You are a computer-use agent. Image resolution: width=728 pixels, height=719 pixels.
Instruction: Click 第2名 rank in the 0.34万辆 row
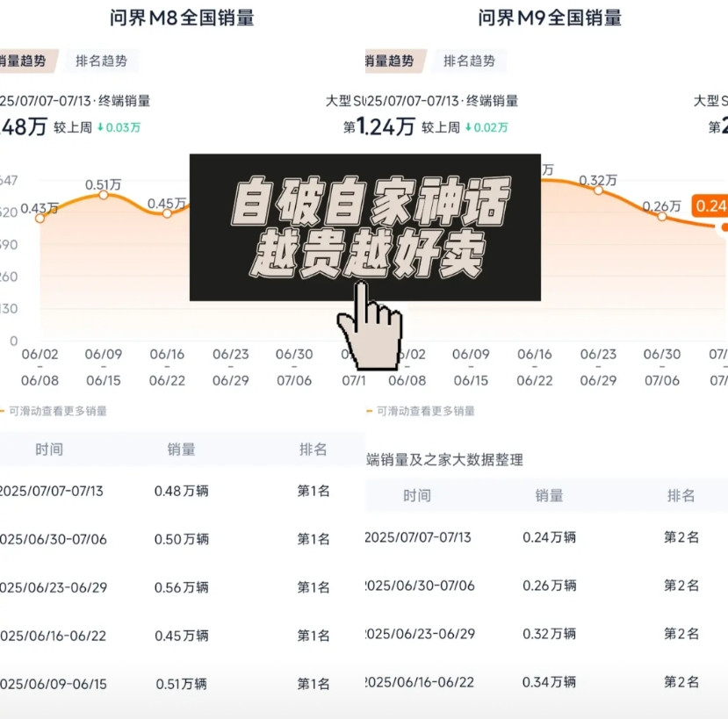tap(681, 682)
